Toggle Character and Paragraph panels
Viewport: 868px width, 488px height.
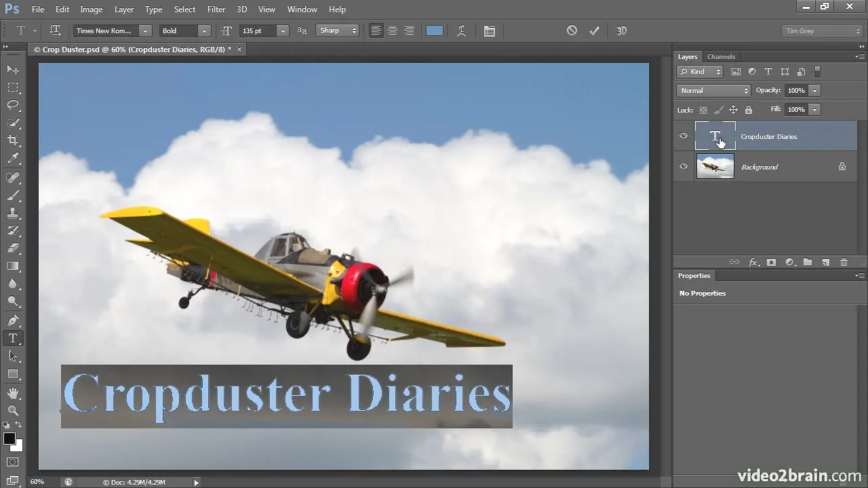click(x=490, y=30)
